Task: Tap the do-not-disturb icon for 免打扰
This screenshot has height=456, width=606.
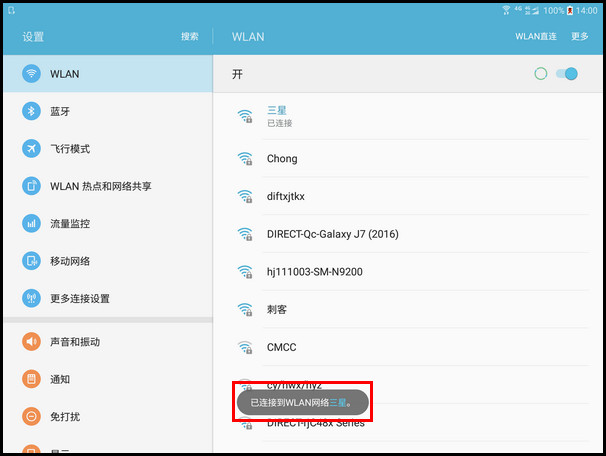Action: 31,417
